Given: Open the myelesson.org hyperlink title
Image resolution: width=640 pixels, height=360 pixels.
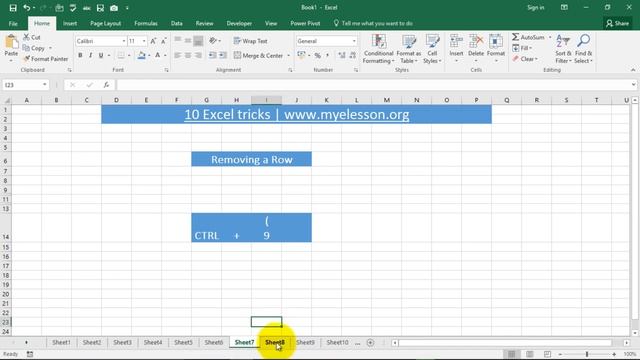Looking at the screenshot, I should [297, 115].
